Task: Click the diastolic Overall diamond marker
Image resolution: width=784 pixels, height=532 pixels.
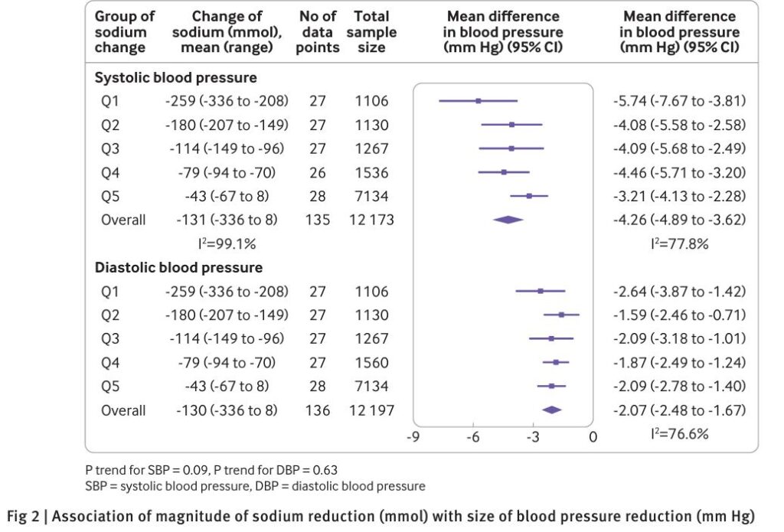Action: [551, 410]
